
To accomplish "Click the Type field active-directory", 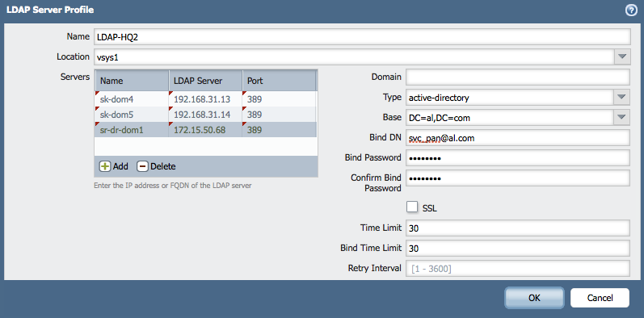I will click(x=510, y=98).
